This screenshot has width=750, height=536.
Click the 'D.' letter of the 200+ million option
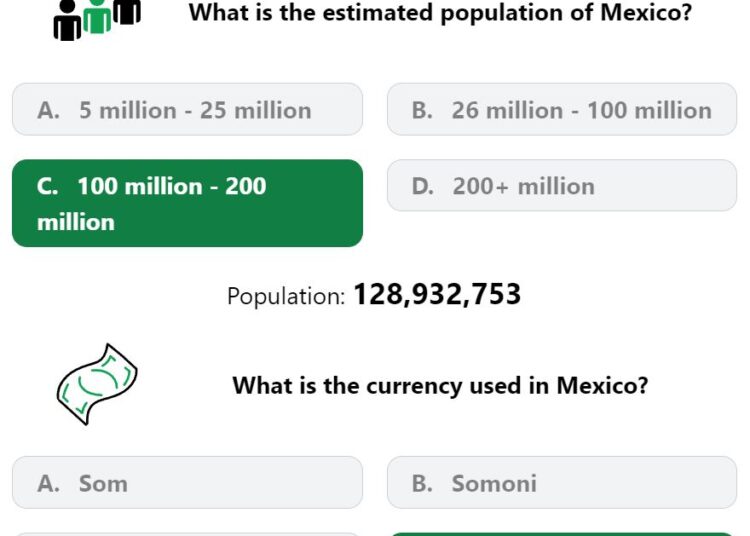pos(423,186)
